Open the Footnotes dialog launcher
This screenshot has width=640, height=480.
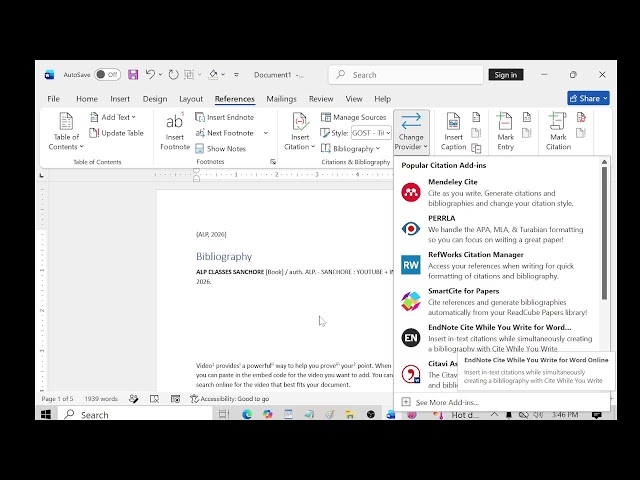(273, 162)
